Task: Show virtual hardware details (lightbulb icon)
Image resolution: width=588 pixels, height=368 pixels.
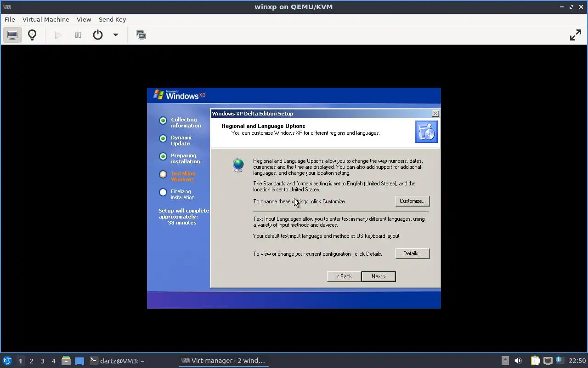Action: coord(32,35)
